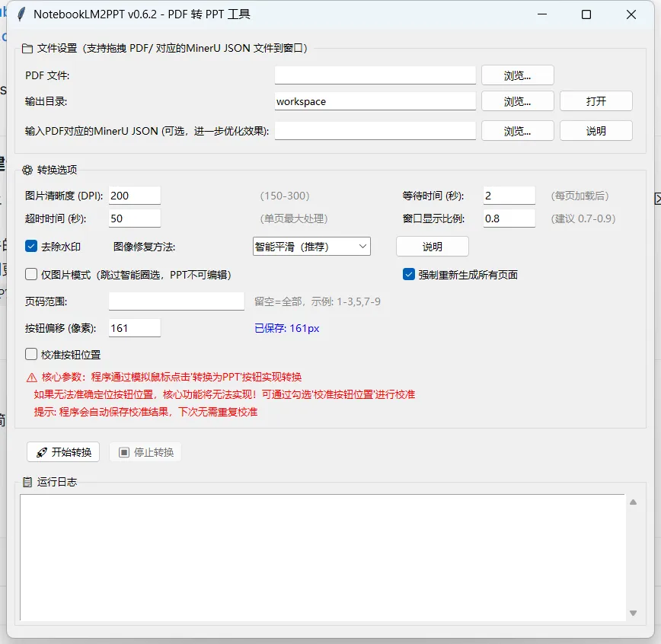The image size is (661, 644).
Task: Click the 停止转换 button
Action: pyautogui.click(x=145, y=452)
